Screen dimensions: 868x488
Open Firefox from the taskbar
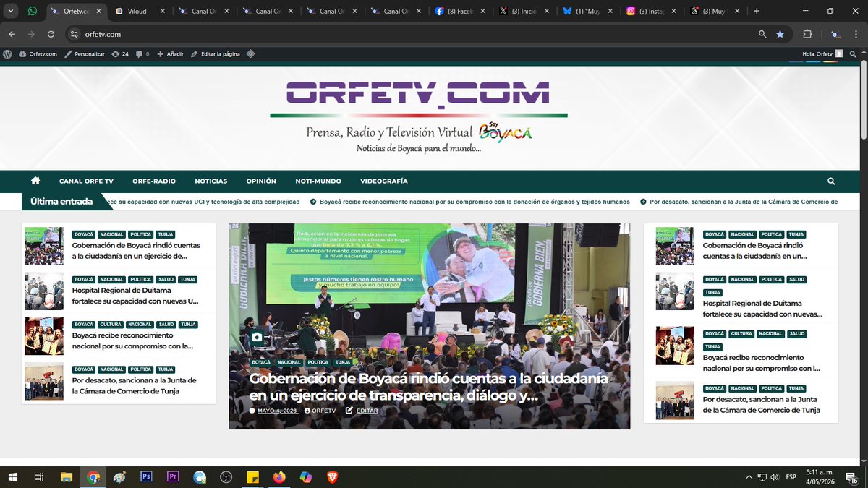279,477
